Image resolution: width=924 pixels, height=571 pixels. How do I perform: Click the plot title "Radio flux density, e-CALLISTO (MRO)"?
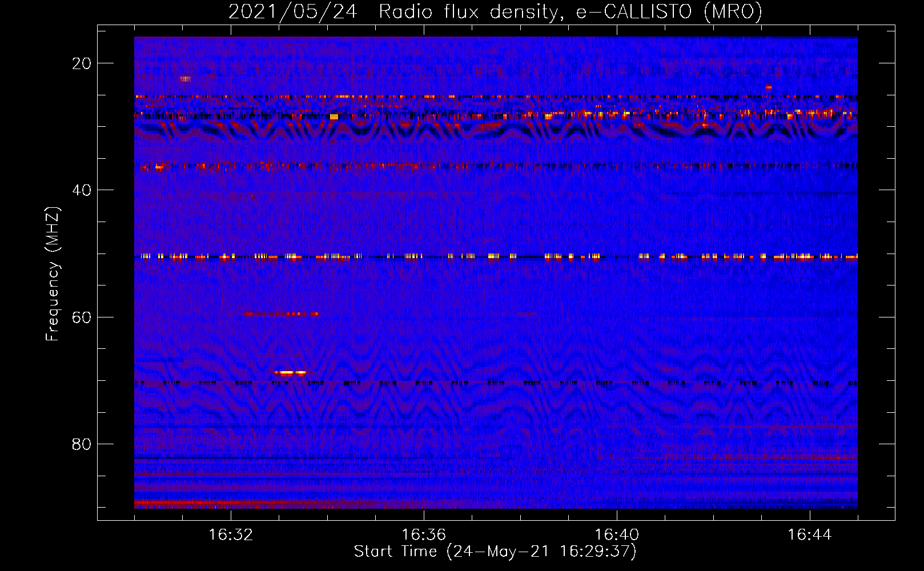[570, 12]
